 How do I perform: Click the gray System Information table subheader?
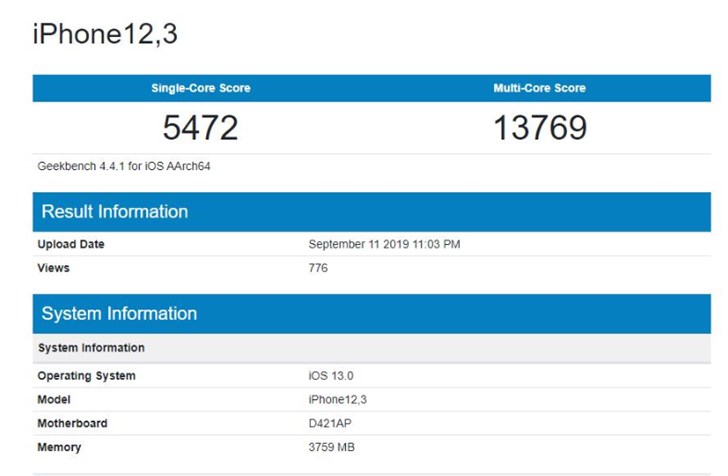[91, 348]
